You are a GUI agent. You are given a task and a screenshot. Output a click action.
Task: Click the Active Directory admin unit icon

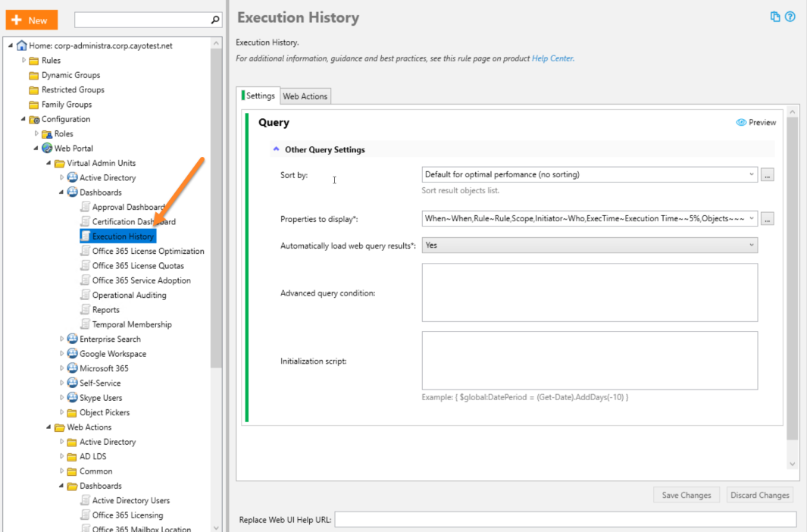pos(72,177)
